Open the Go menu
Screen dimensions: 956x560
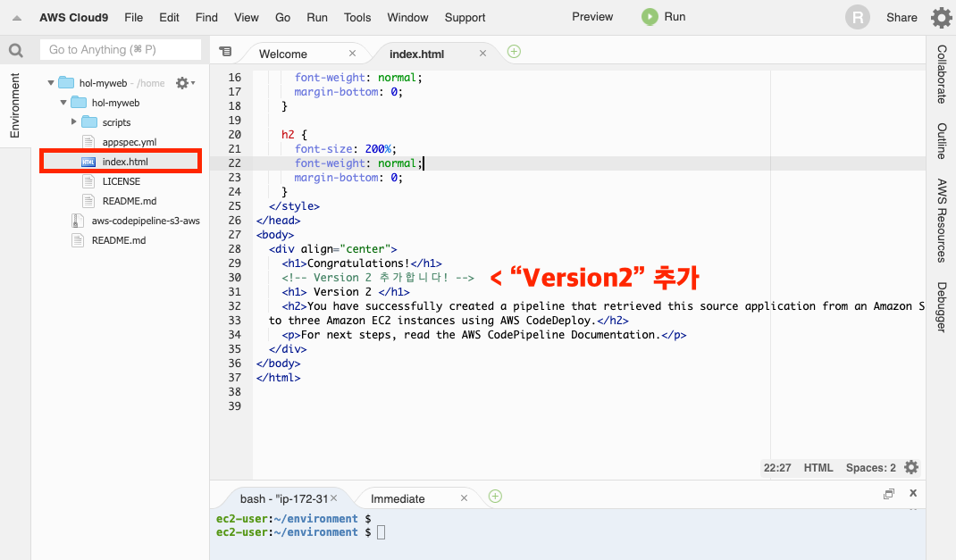pos(283,18)
